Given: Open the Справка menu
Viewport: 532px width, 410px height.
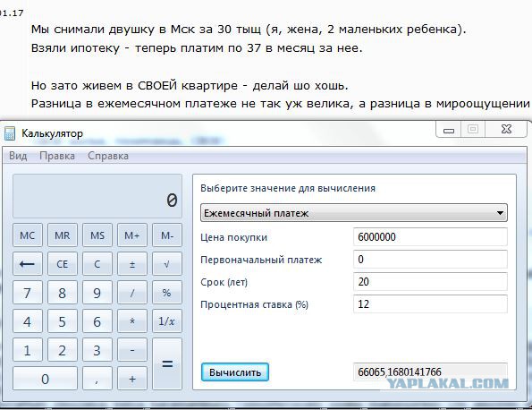Looking at the screenshot, I should [x=108, y=156].
